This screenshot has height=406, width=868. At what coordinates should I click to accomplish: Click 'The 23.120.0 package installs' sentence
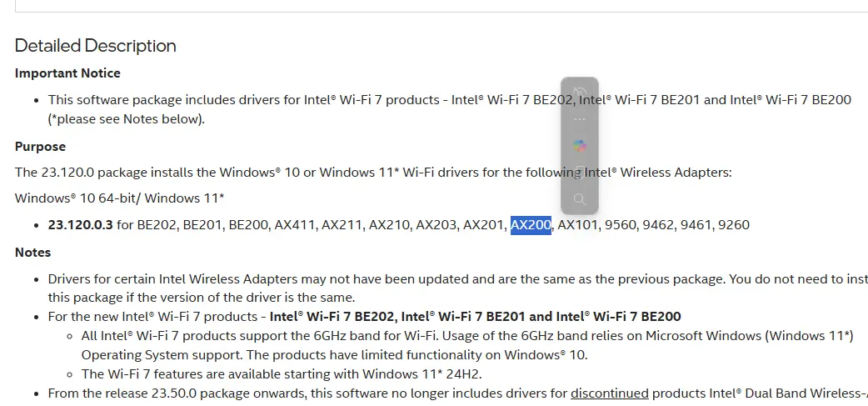point(373,173)
